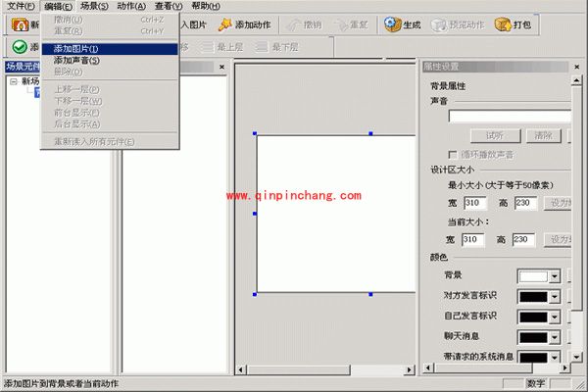Click the Clear (清除) sound button
588x392 pixels.
[x=543, y=136]
